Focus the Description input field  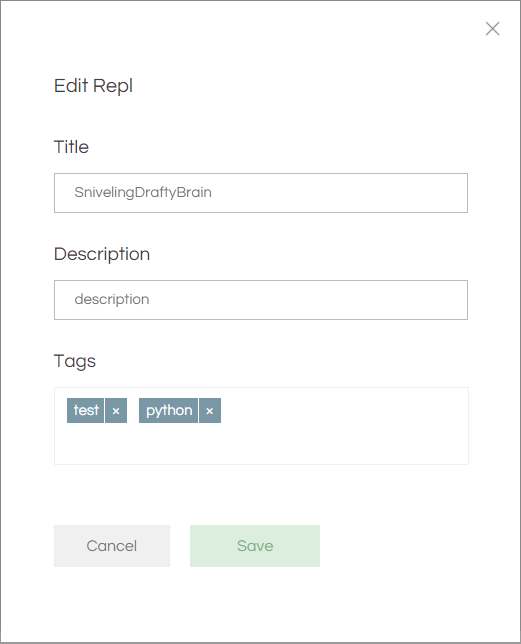(261, 300)
